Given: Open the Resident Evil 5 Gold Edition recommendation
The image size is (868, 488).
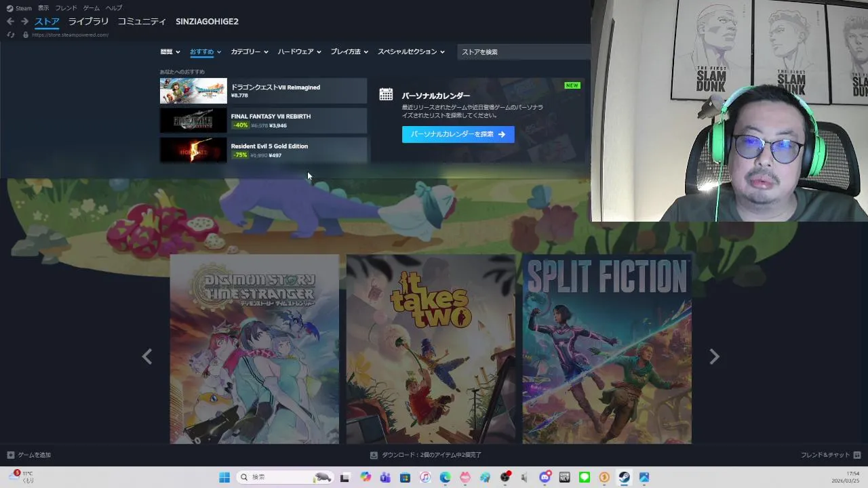Looking at the screenshot, I should pyautogui.click(x=263, y=150).
